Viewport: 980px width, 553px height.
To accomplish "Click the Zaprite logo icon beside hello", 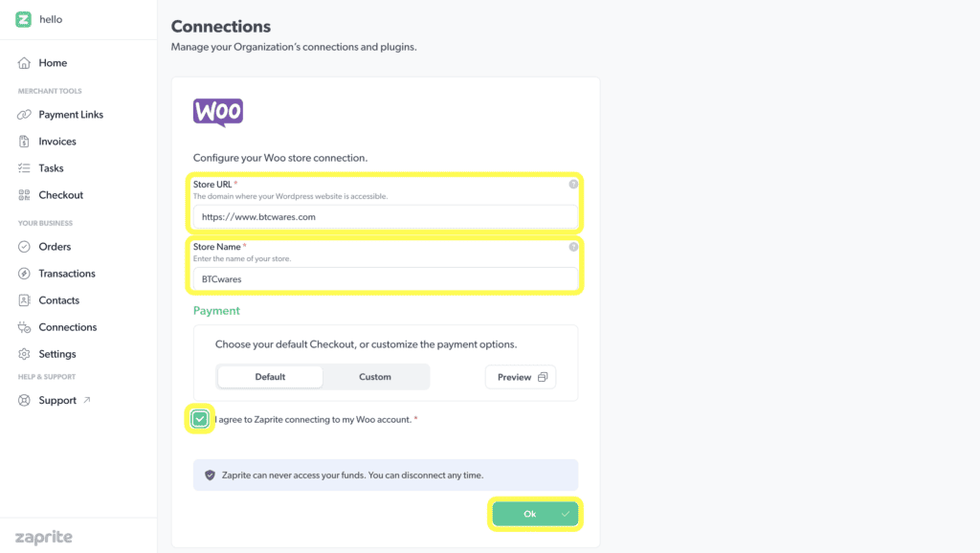I will point(24,19).
